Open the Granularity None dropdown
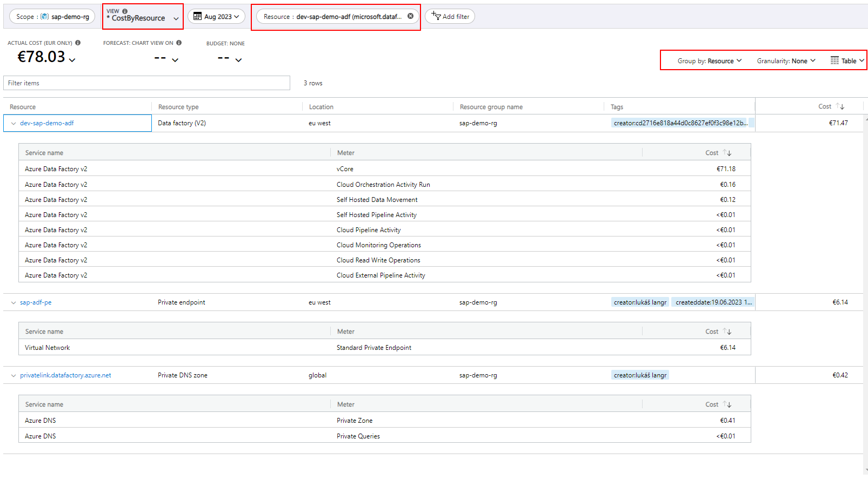Image resolution: width=868 pixels, height=480 pixels. pos(786,61)
